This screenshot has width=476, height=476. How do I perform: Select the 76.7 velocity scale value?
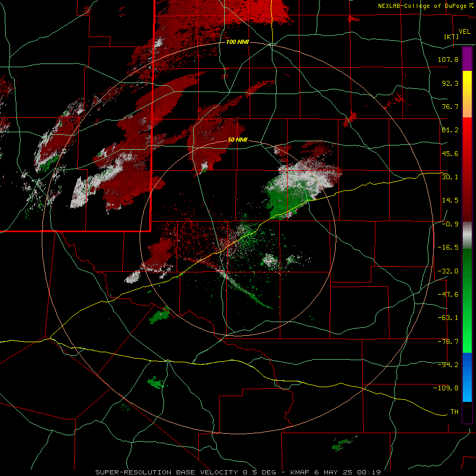pos(450,106)
